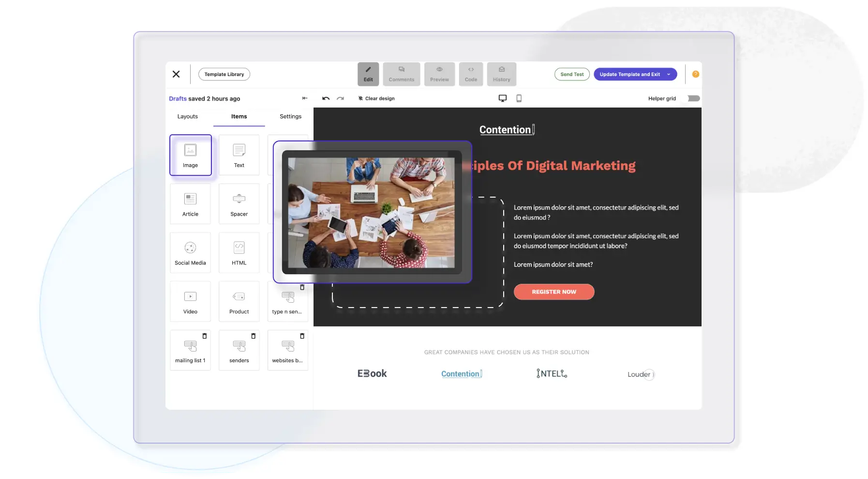Open the Settings tab
This screenshot has height=479, width=868.
290,116
